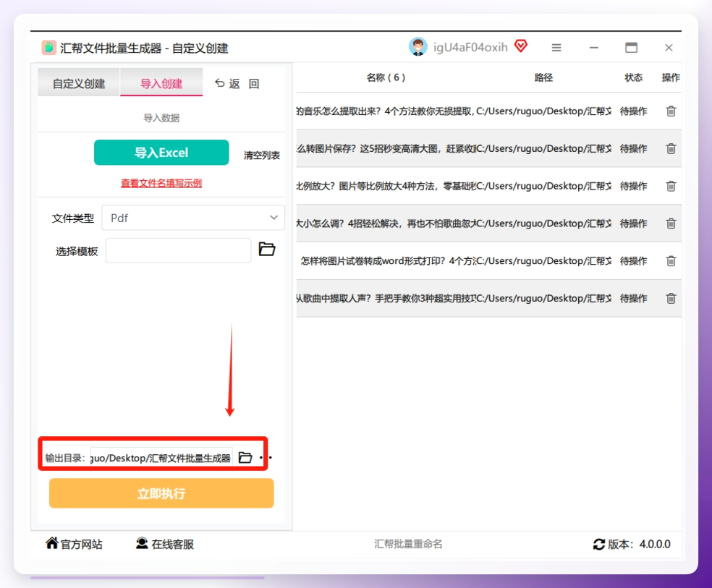Screen dimensions: 712x588
Task: Select the row 怎样将图片试卷转成word形式打印
Action: click(x=488, y=261)
